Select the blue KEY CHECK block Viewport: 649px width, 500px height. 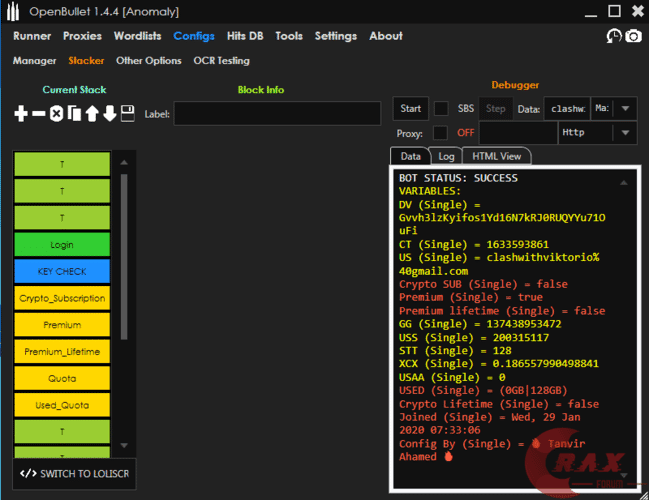(x=62, y=271)
